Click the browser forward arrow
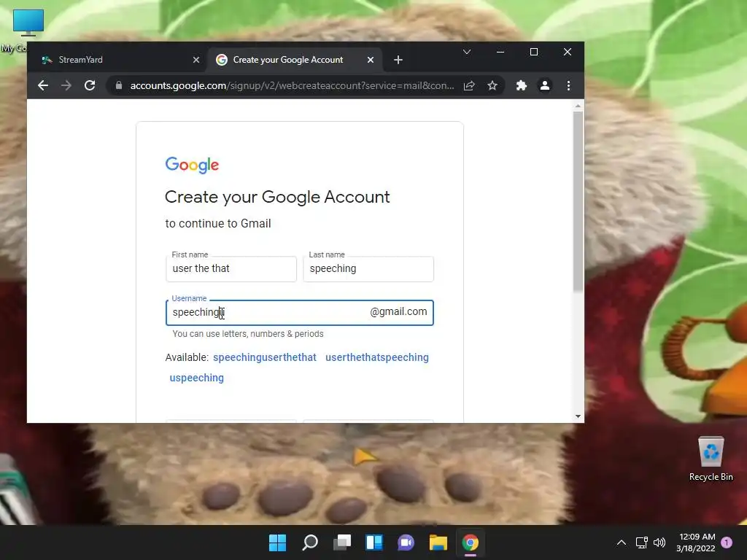This screenshot has width=747, height=560. coord(66,86)
